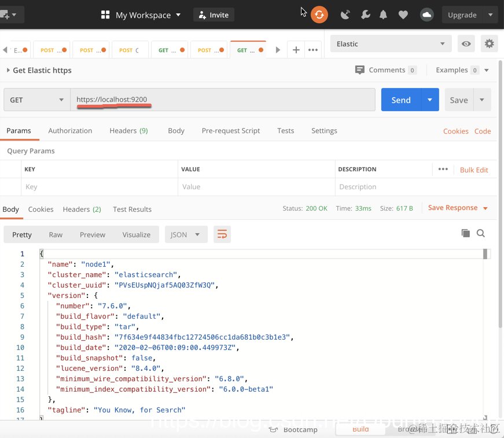
Task: Click Build in status bar
Action: [360, 429]
